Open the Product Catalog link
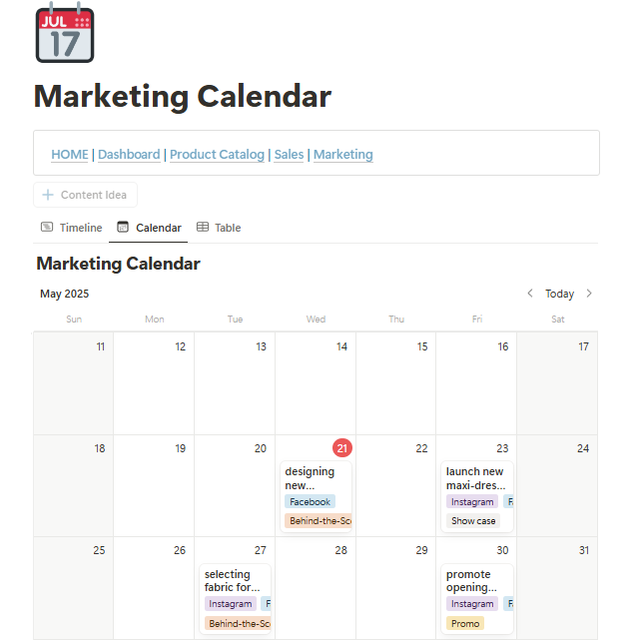The width and height of the screenshot is (644, 644). (217, 155)
